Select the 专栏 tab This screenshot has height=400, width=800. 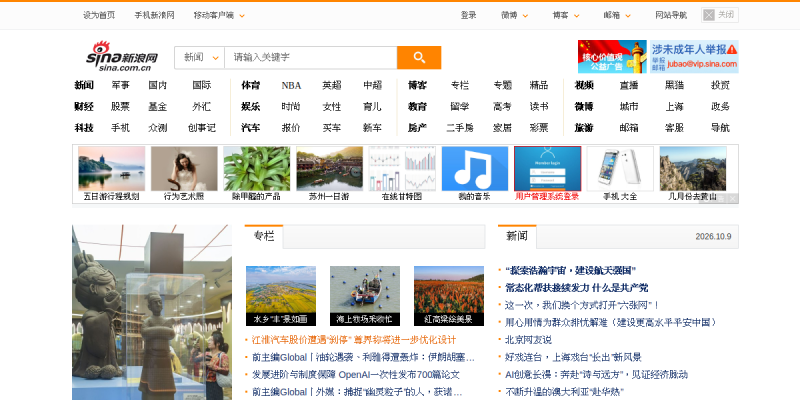(x=264, y=236)
